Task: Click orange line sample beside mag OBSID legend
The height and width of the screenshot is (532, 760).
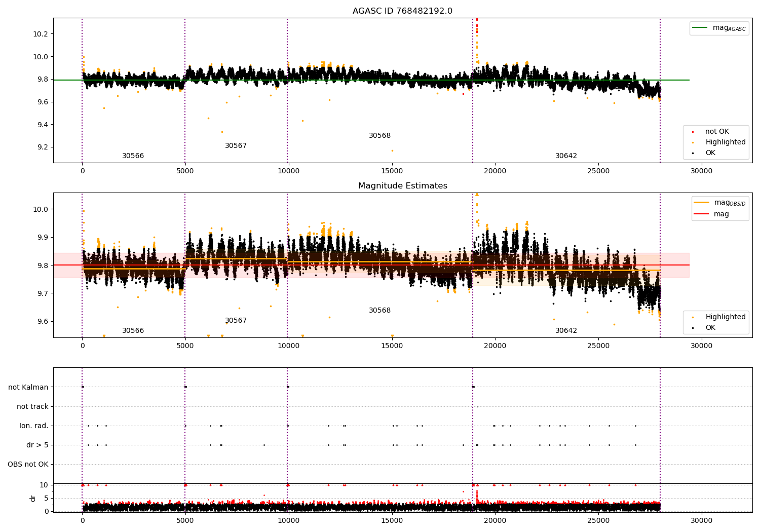Action: pos(702,203)
